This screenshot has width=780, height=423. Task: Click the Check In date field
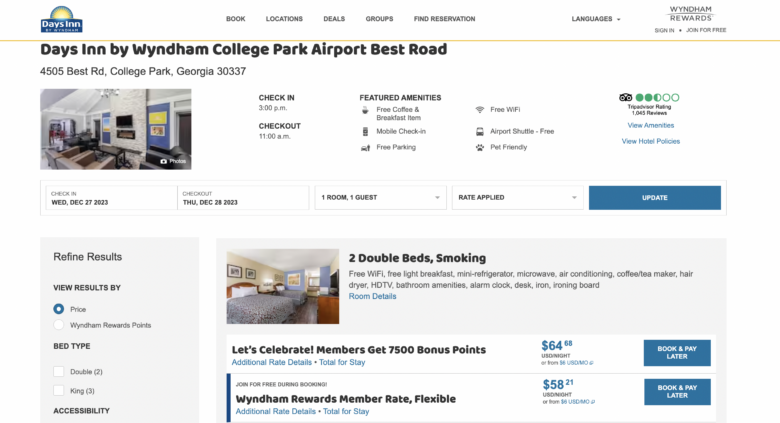coord(111,198)
